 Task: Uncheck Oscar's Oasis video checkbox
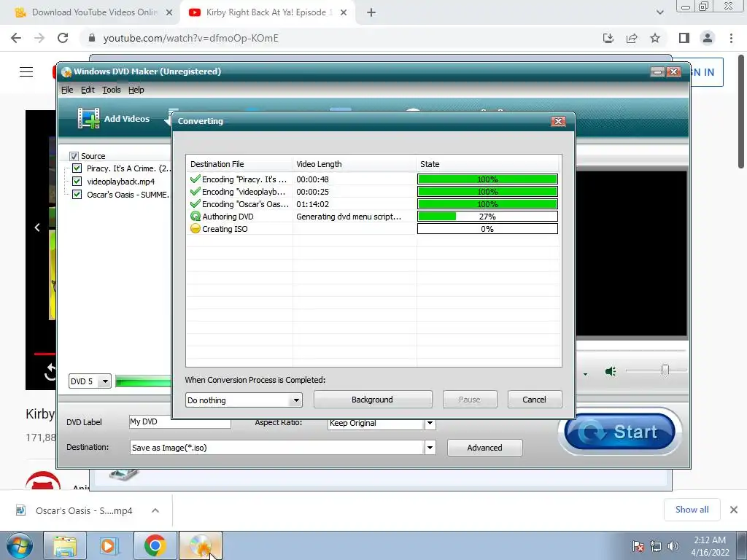pos(77,194)
